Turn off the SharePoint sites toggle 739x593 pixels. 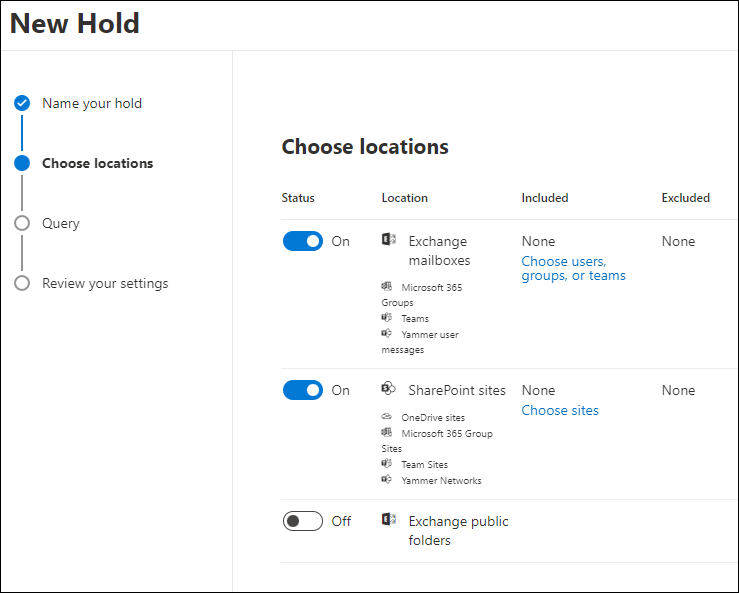pyautogui.click(x=303, y=390)
